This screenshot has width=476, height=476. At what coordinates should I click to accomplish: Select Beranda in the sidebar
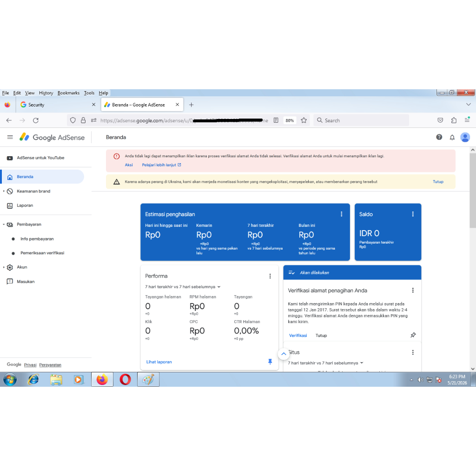pyautogui.click(x=42, y=177)
